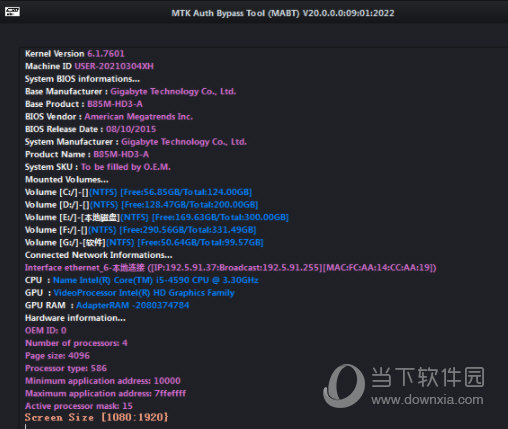Select the Machine ID USER-20210304XH line
This screenshot has height=429, width=508.
89,66
